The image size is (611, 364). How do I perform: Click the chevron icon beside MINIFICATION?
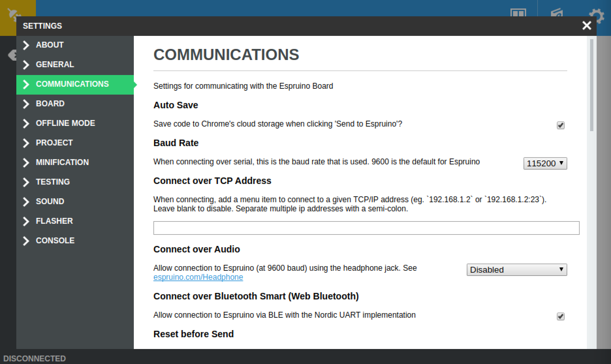coord(26,163)
